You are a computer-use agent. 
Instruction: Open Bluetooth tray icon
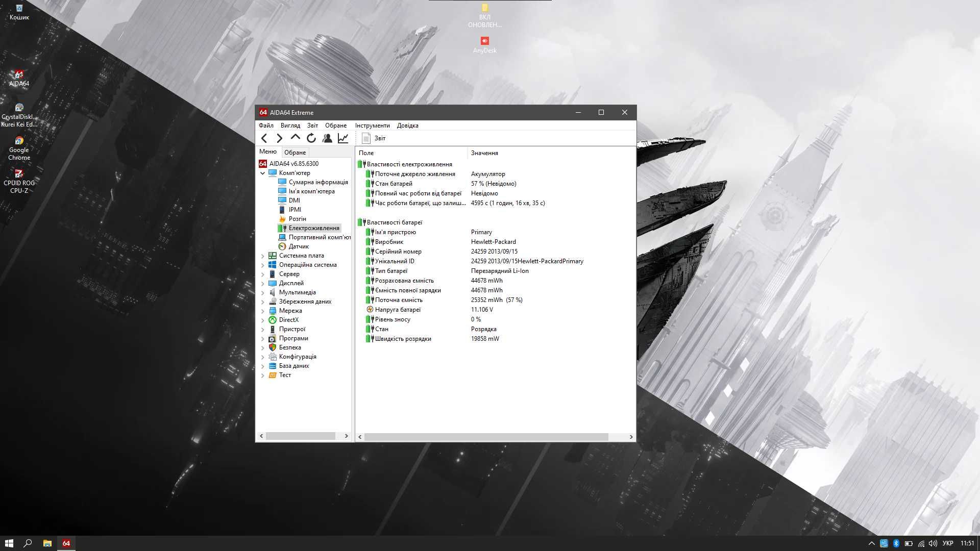[x=896, y=543]
